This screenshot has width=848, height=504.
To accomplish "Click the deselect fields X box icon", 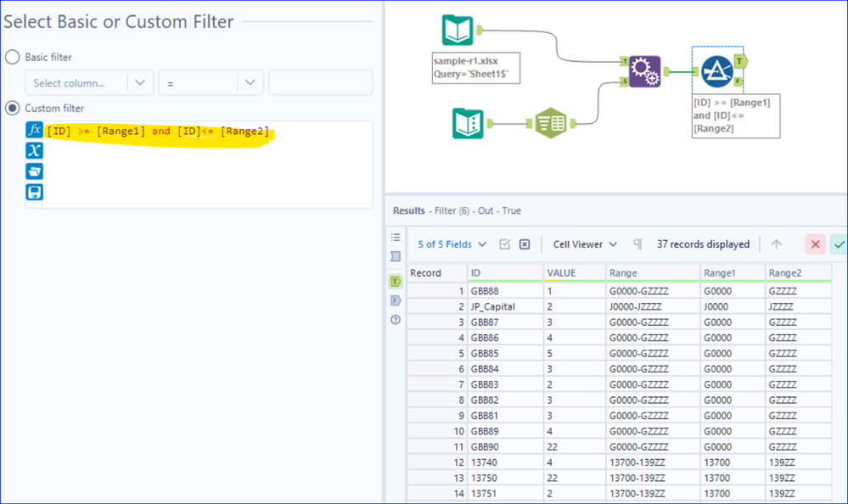I will click(525, 244).
